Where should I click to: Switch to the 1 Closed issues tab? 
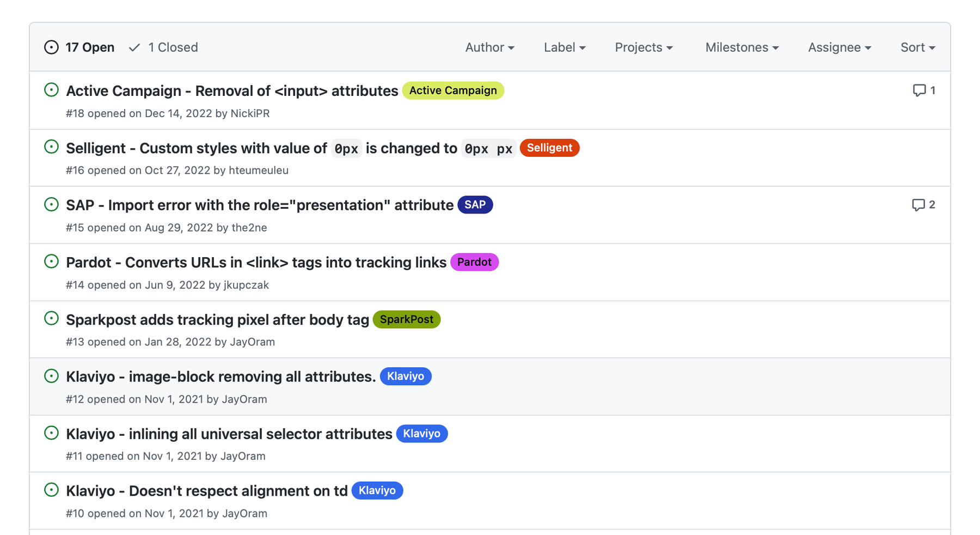pos(173,47)
